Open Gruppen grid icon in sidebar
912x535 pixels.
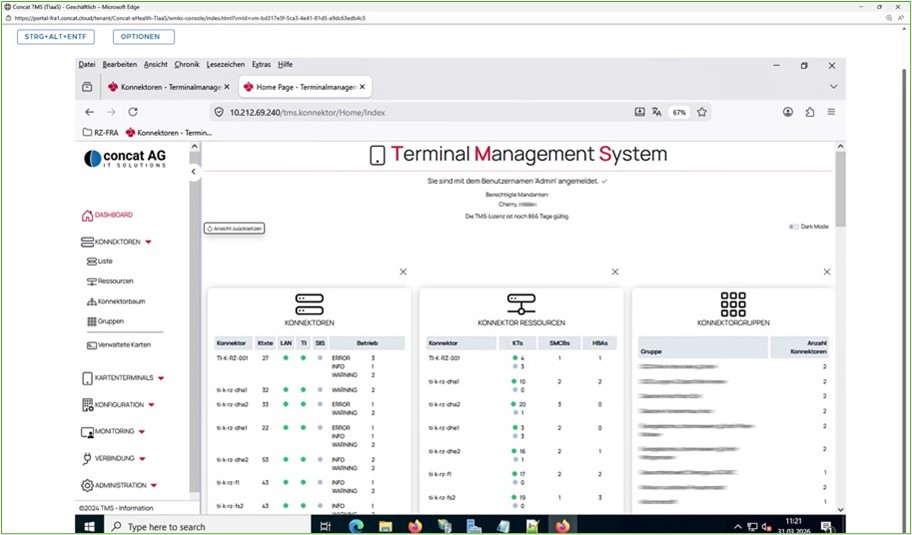coord(91,321)
